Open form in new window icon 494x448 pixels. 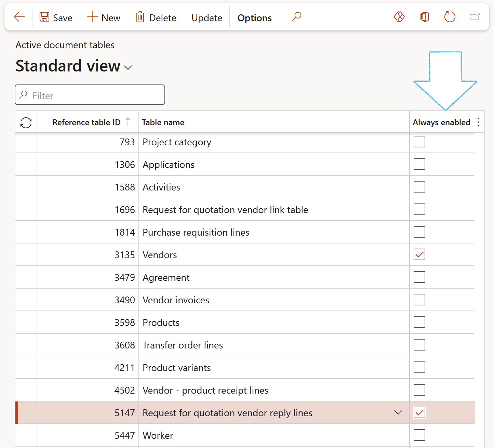(475, 17)
